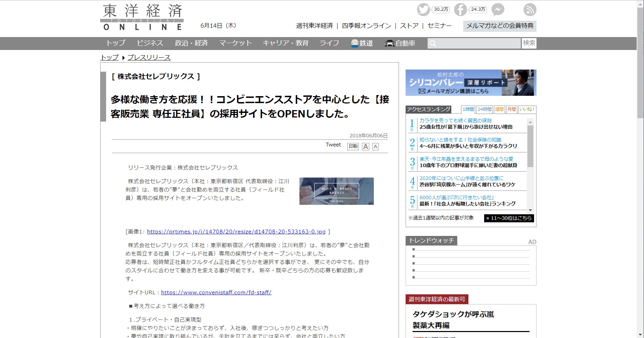644x338 pixels.
Task: Select the 1時間 ranking tab
Action: tap(468, 109)
